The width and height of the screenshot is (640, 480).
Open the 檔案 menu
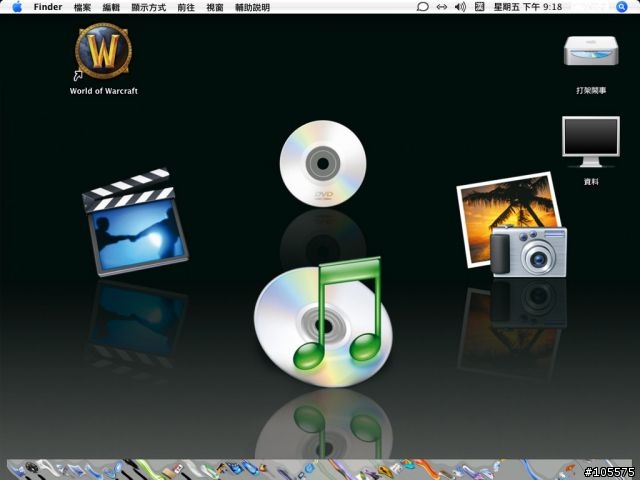(x=82, y=7)
